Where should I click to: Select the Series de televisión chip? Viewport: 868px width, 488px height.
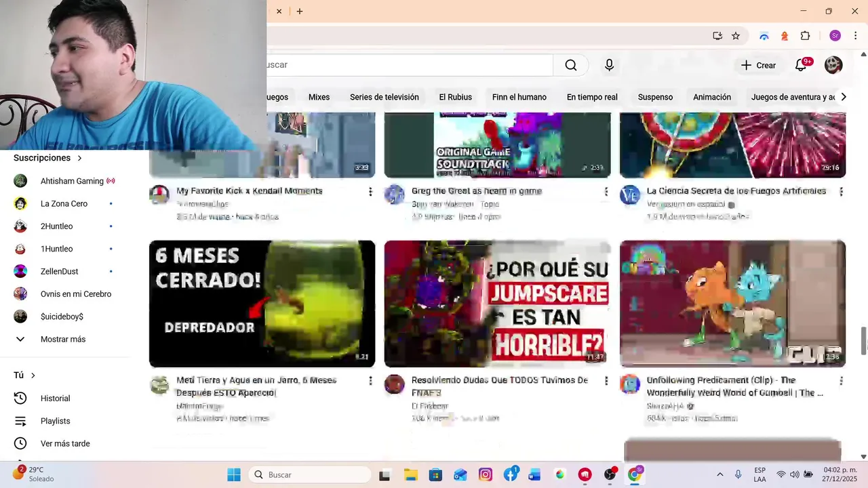(384, 97)
